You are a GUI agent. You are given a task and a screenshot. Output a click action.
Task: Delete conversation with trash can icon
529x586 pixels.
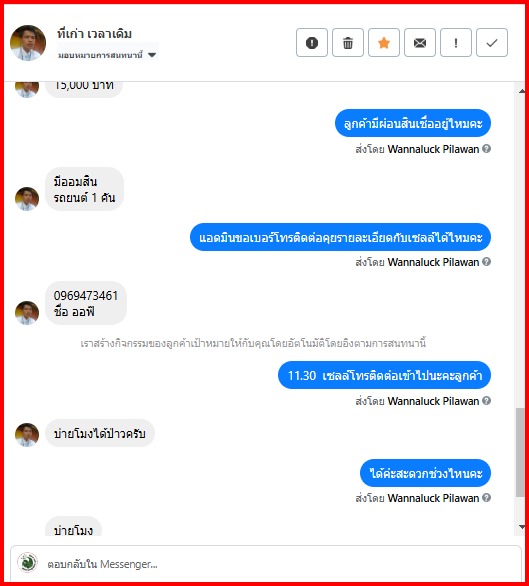click(x=348, y=43)
